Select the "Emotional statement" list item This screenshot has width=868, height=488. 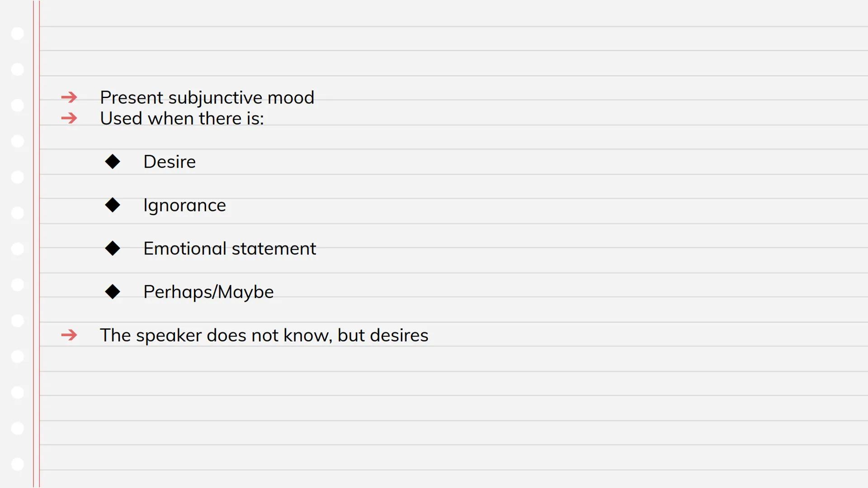[229, 249]
